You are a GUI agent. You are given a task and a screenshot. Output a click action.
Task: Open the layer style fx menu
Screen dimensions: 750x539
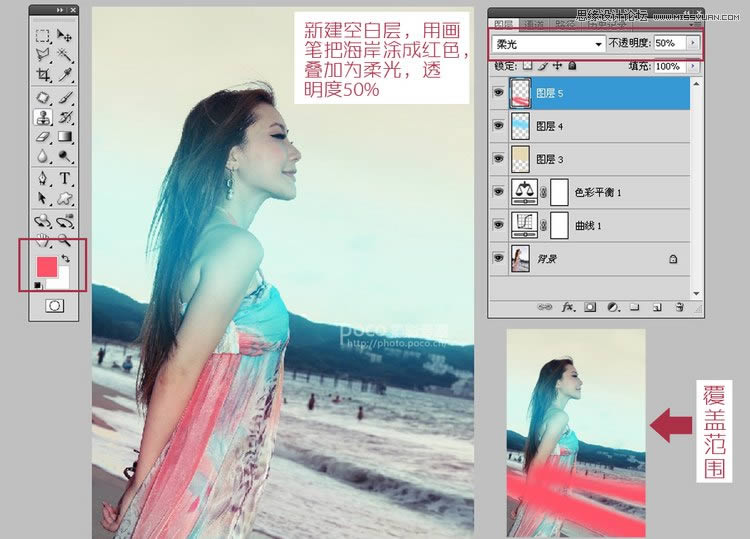tap(568, 307)
